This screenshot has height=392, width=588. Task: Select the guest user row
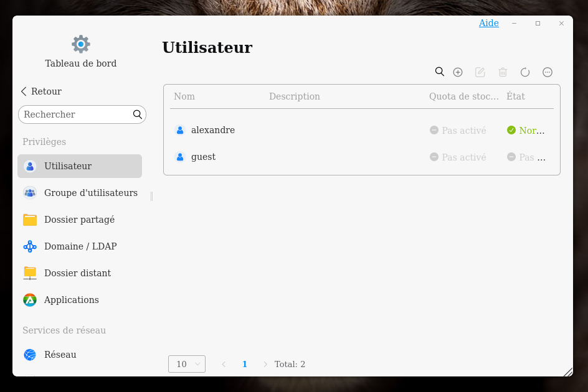(203, 157)
